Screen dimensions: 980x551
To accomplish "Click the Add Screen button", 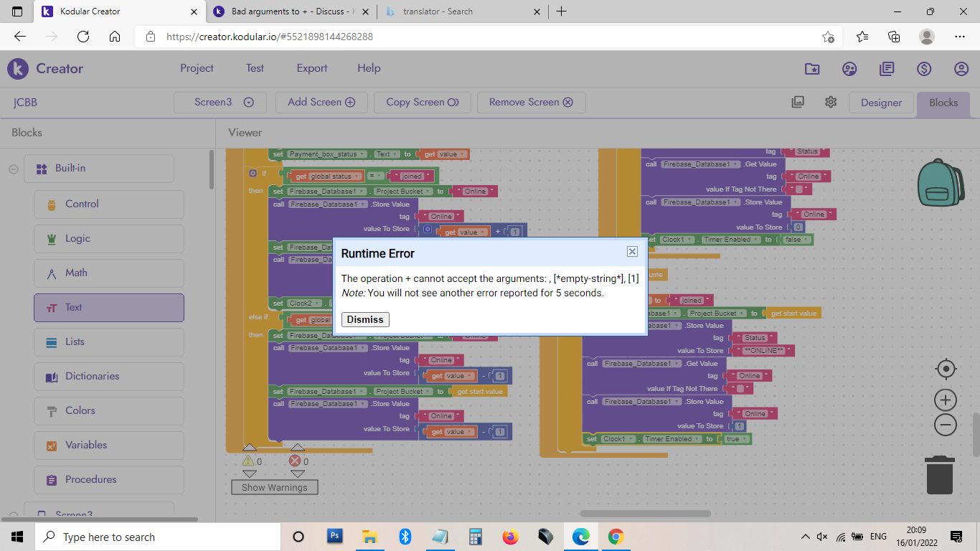I will (321, 102).
